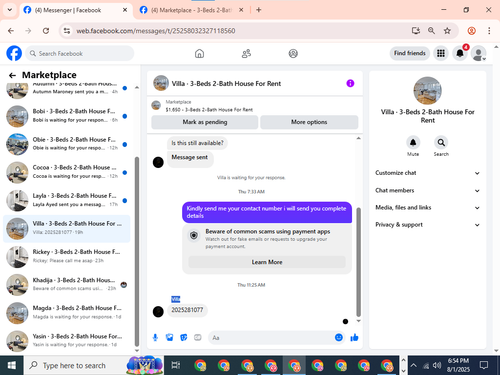Open the Chrome three-dot menu
500x375 pixels.
(489, 31)
